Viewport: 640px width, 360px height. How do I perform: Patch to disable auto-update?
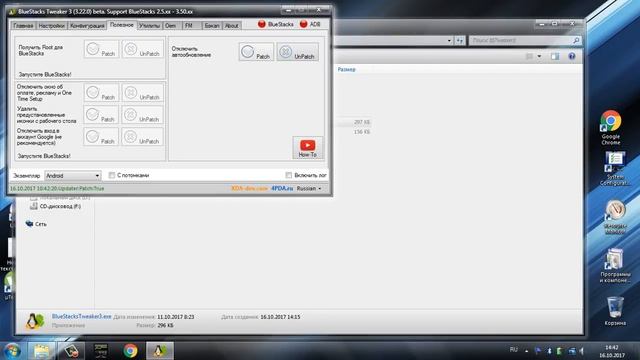click(x=256, y=52)
